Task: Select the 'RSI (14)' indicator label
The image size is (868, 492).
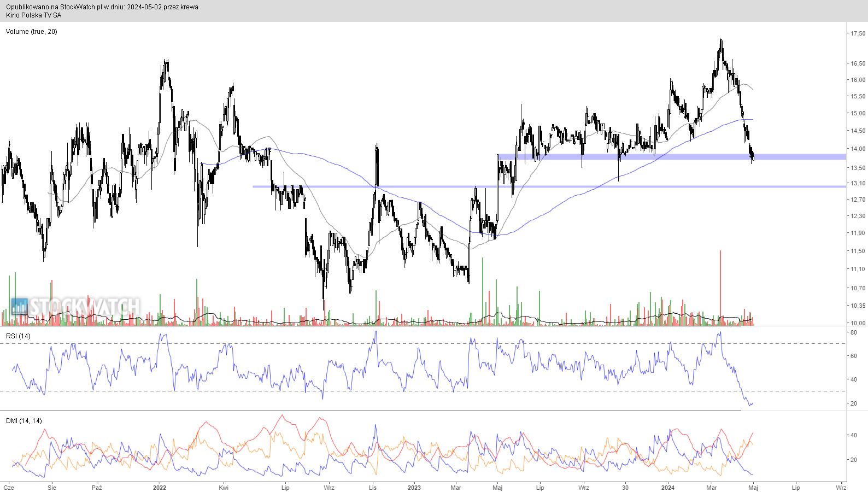Action: click(x=18, y=336)
